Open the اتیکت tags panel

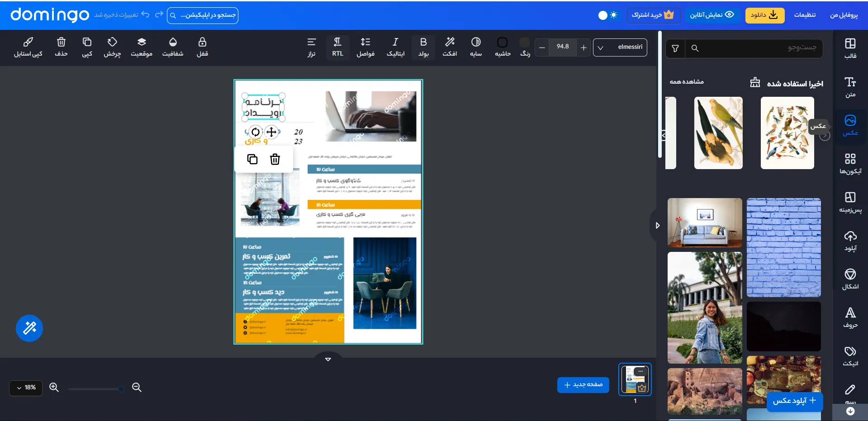[850, 356]
